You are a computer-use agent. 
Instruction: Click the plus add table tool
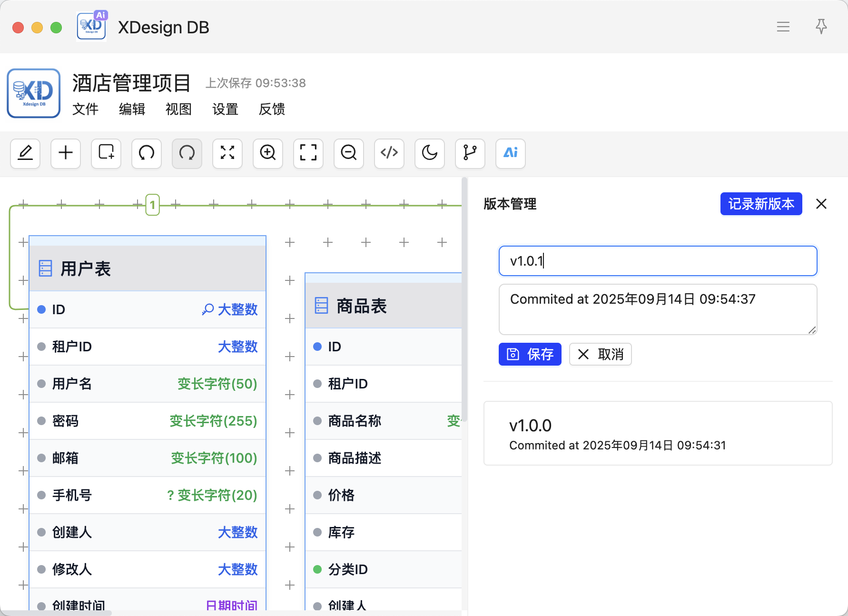(x=66, y=153)
